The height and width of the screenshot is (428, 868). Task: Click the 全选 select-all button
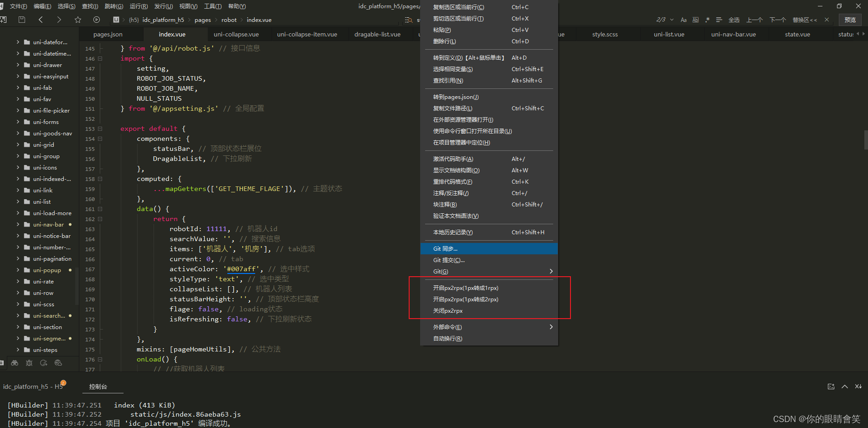[734, 20]
